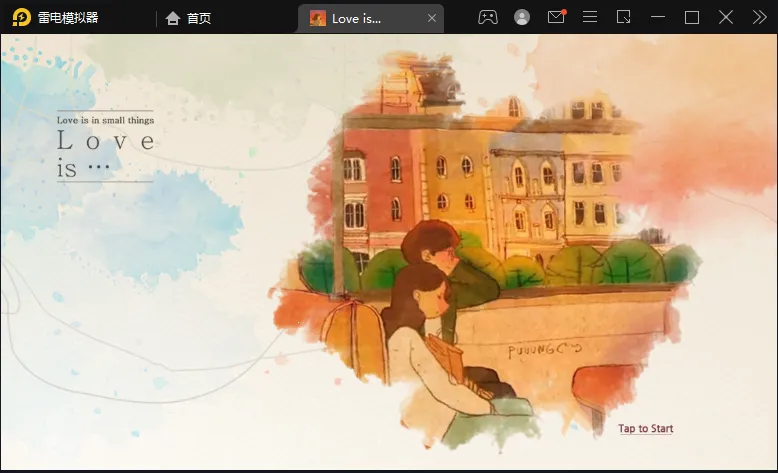The width and height of the screenshot is (778, 473).
Task: Tap to Start the game
Action: tap(645, 429)
